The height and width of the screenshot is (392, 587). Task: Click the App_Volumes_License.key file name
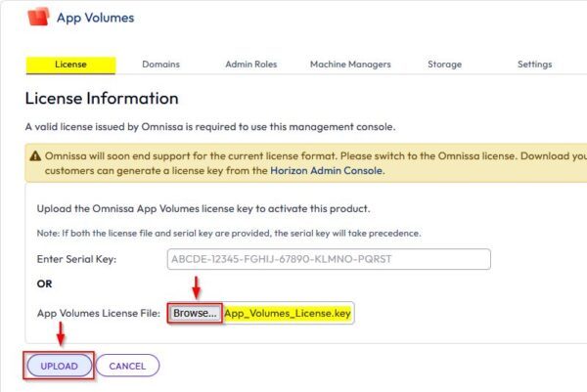pos(288,313)
